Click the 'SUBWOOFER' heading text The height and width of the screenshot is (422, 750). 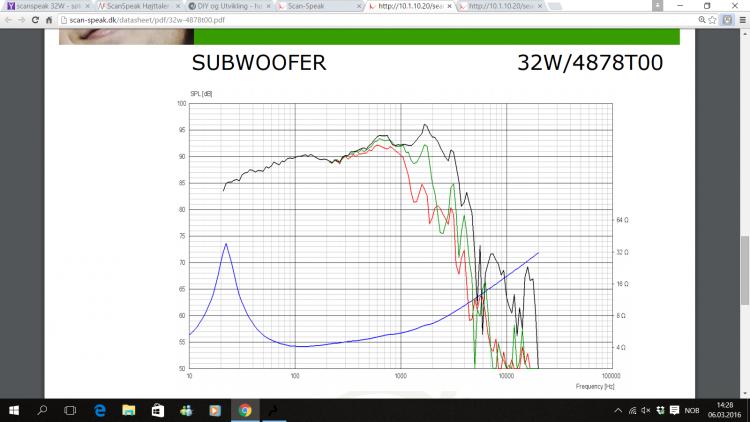(259, 63)
